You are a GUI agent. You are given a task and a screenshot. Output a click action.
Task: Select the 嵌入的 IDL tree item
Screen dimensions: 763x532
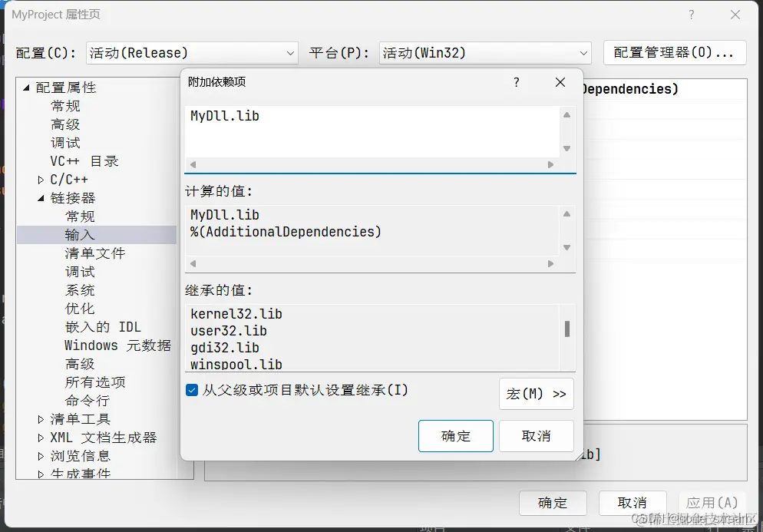pyautogui.click(x=103, y=327)
